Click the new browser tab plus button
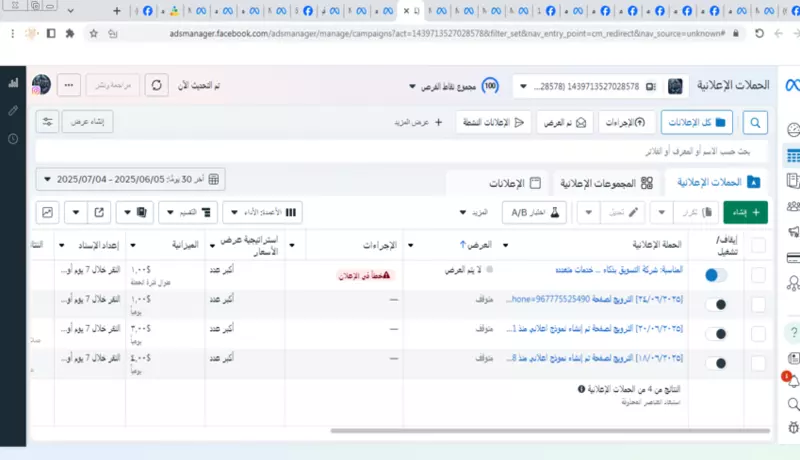The height and width of the screenshot is (460, 800). pos(117,11)
